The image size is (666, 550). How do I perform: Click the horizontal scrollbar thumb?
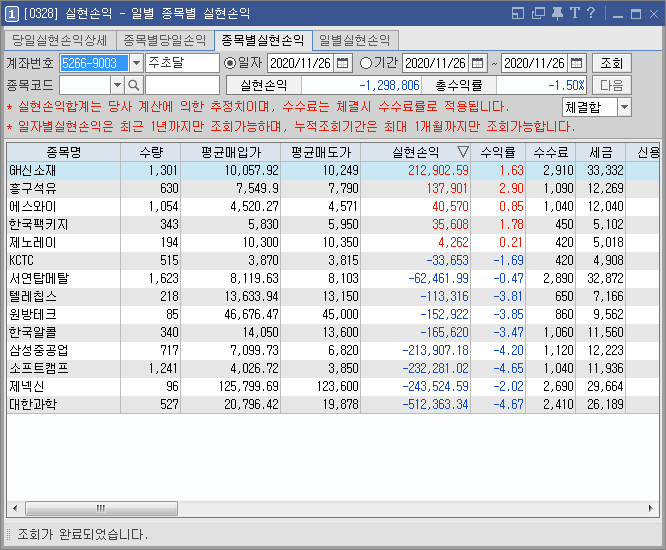pyautogui.click(x=101, y=508)
